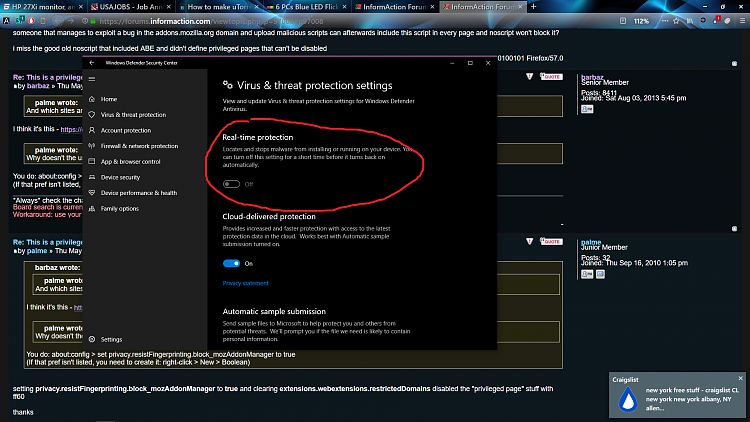Viewport: 750px width, 422px height.
Task: Open a new browser tab
Action: (x=533, y=7)
